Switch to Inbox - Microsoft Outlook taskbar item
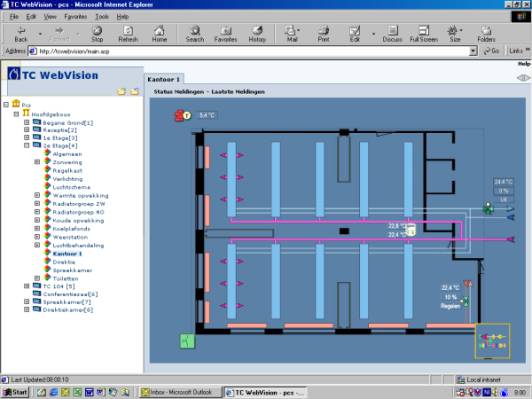532x399 pixels. click(x=180, y=392)
